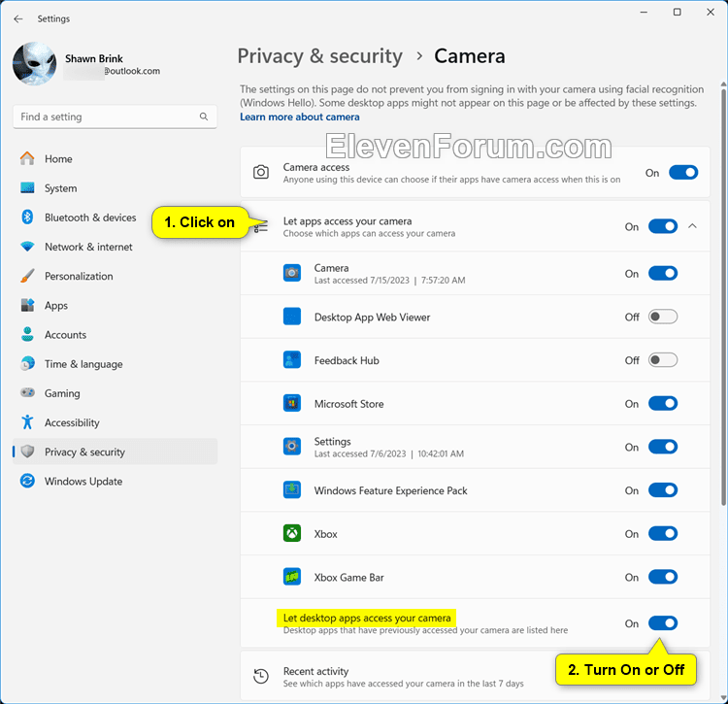Open the Home settings page
This screenshot has height=704, width=728.
115,159
